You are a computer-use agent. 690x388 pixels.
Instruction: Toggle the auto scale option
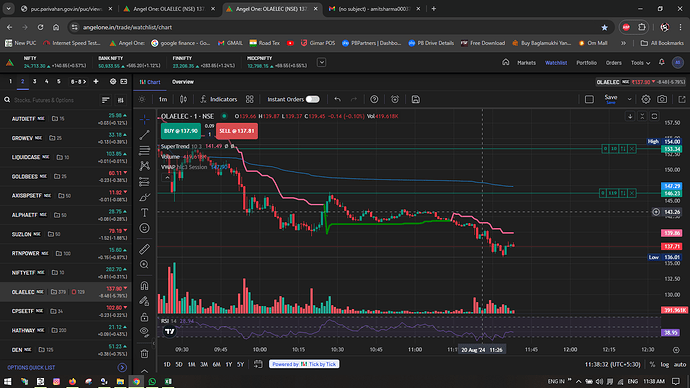(x=680, y=364)
